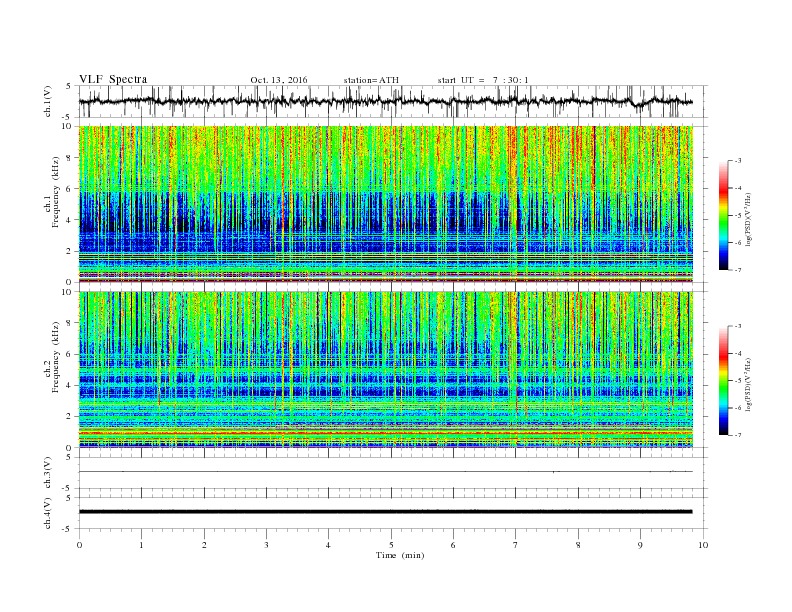
Task: Click the "ch.3(V)" axis label
Action: tap(48, 473)
